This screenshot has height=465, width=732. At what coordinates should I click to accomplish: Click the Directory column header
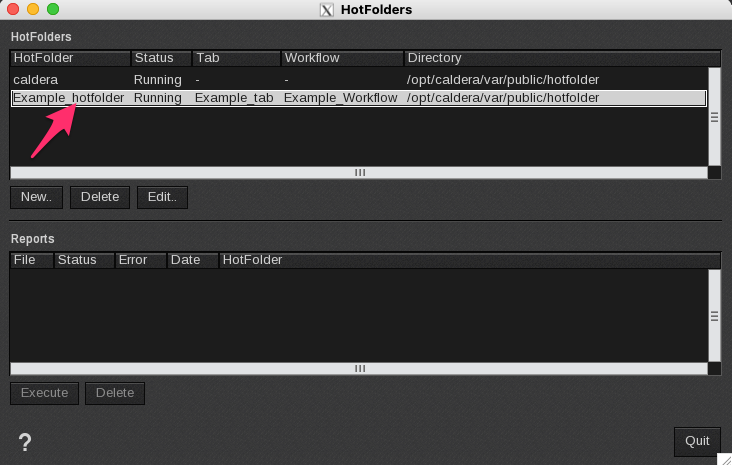click(x=562, y=58)
